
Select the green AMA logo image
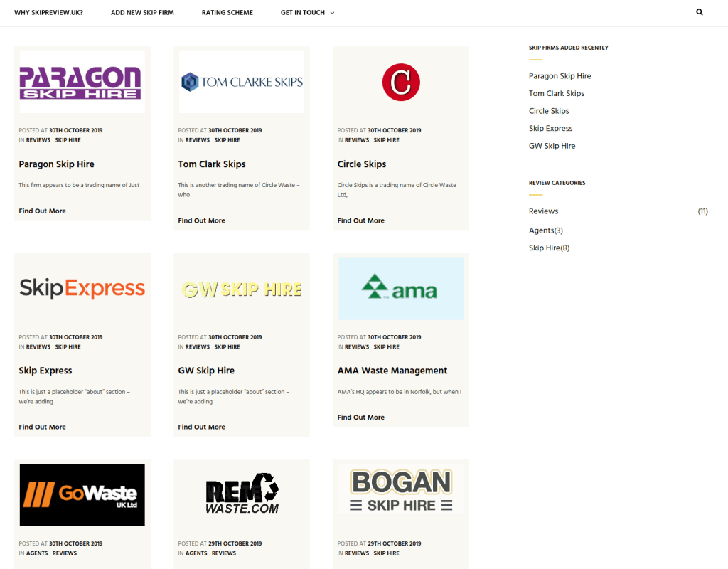point(401,289)
